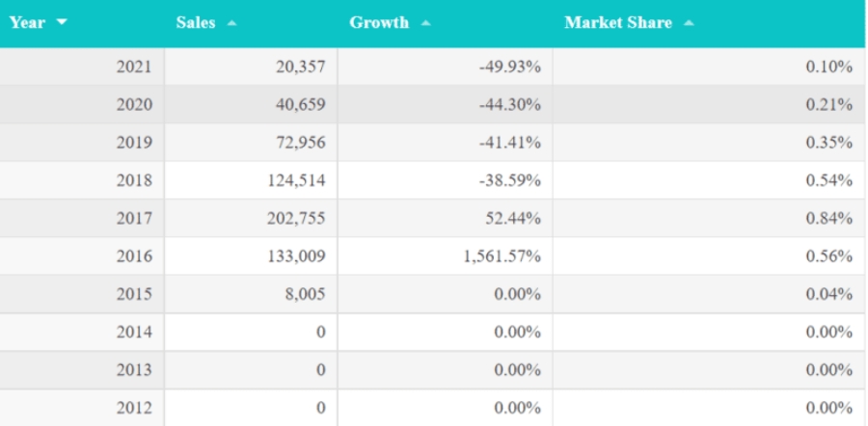Select the 2017 sales value 202,755
The image size is (868, 426).
296,219
